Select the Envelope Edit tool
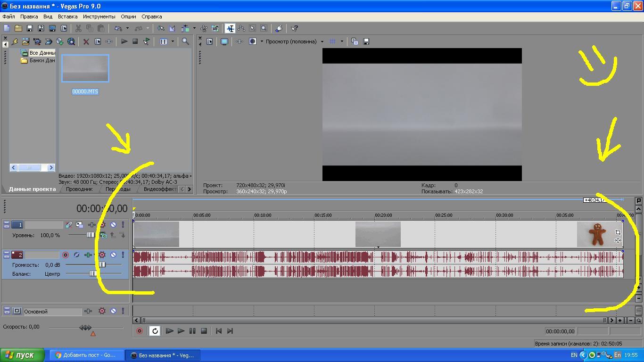Screen dimensions: 644x362 point(241,29)
